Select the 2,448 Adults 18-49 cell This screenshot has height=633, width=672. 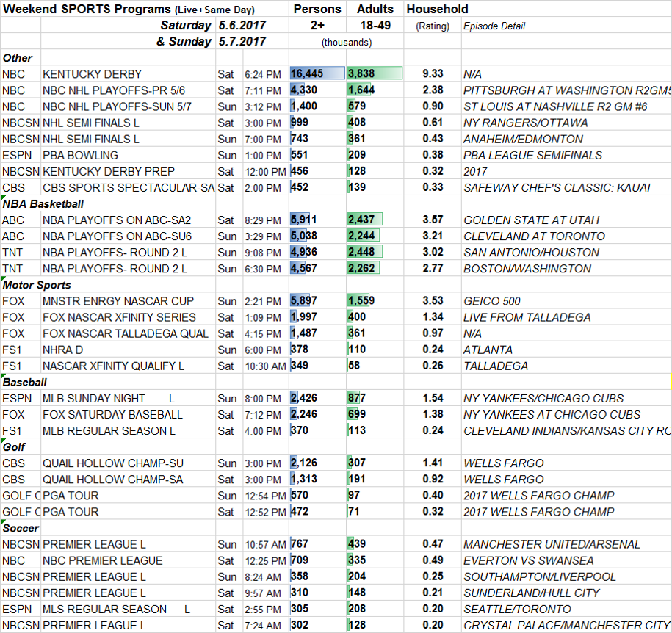point(375,252)
